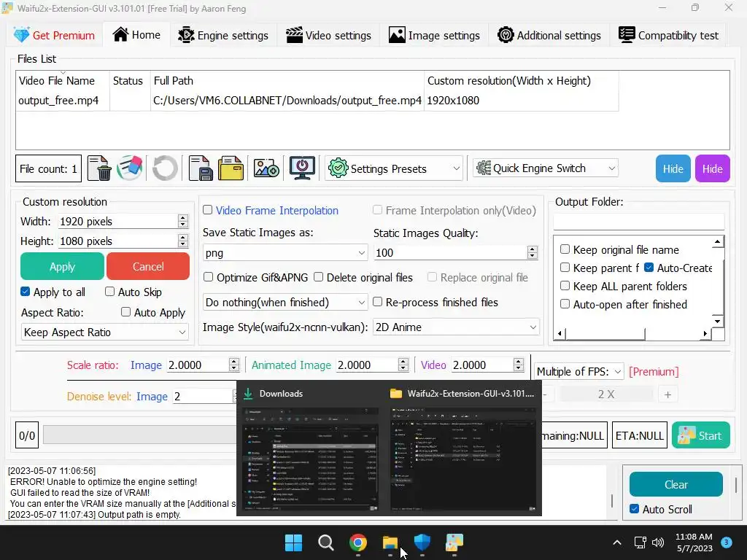Open the Keep Aspect Ratio dropdown
The image size is (747, 560).
click(x=105, y=332)
